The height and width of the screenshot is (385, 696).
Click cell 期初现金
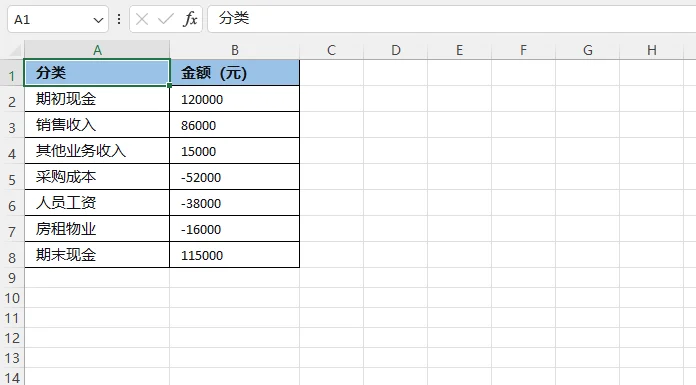point(97,99)
